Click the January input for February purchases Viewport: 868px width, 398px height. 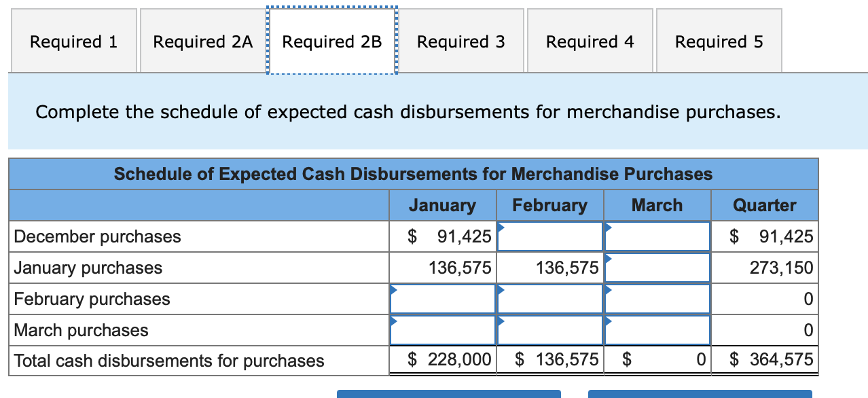[x=441, y=298]
